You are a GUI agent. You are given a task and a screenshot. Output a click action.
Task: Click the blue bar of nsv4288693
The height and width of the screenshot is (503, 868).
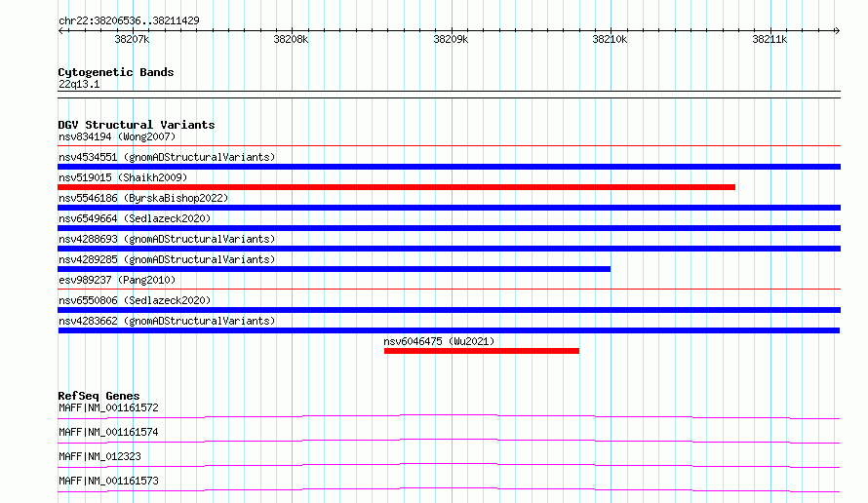coord(449,249)
